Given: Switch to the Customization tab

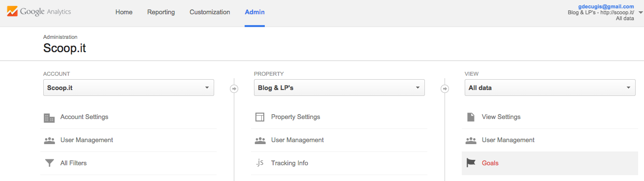Looking at the screenshot, I should tap(210, 12).
